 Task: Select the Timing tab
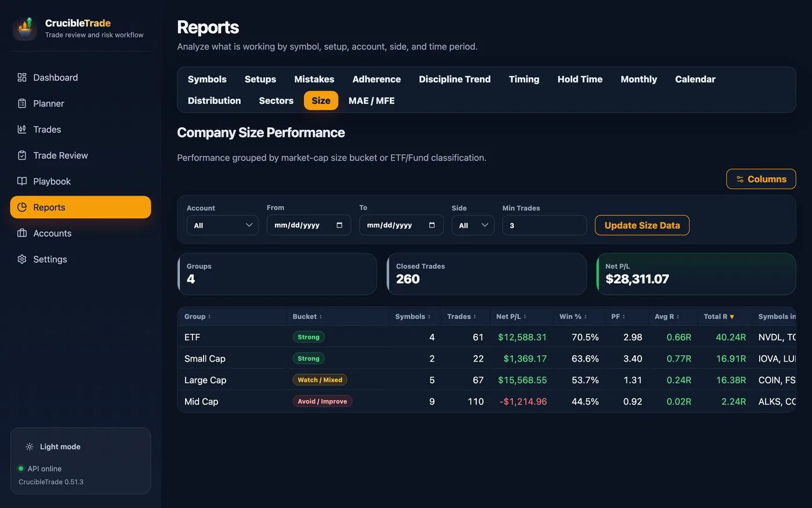click(524, 79)
